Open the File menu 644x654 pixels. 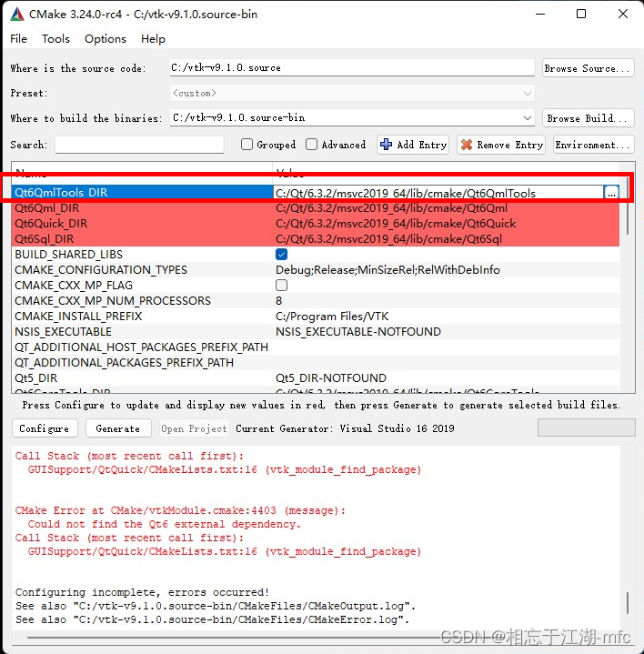19,39
